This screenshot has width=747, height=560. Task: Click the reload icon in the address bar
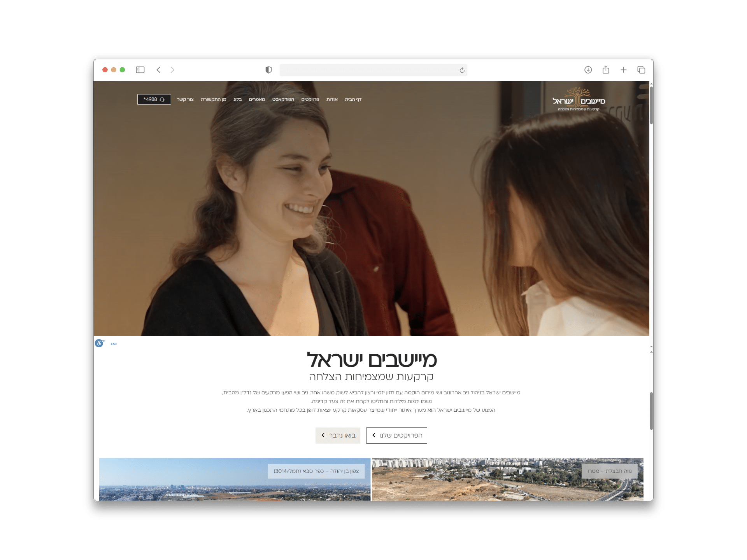[461, 70]
